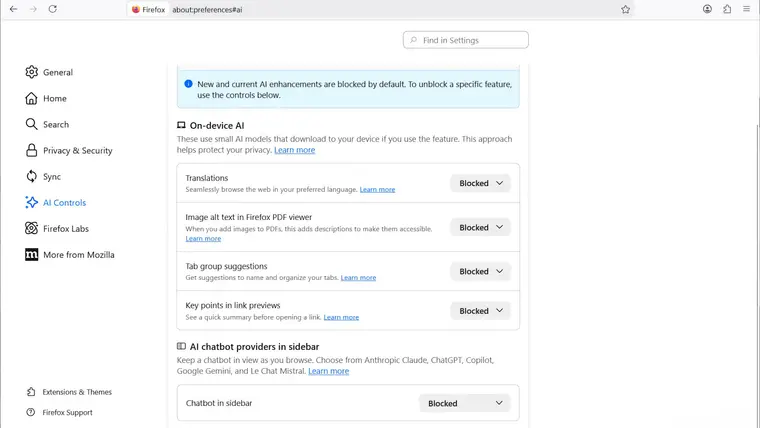Open the extensions puzzle icon
The image size is (760, 428).
point(727,9)
